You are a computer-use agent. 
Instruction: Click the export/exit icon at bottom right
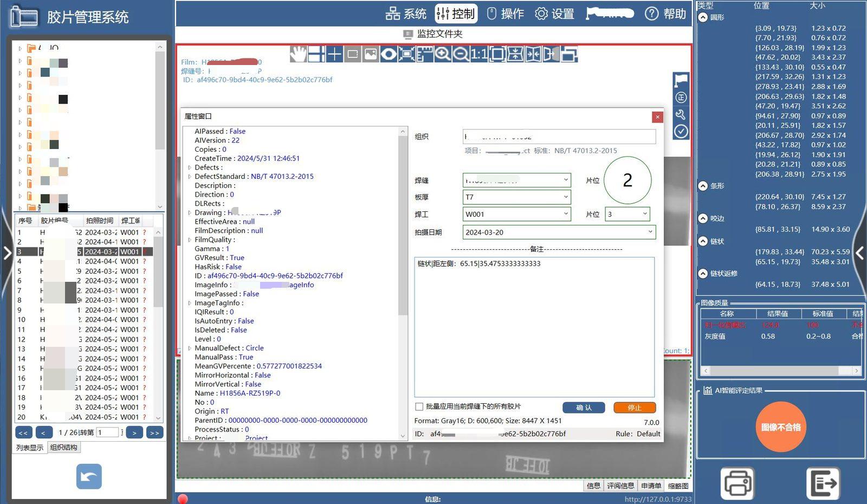point(823,483)
